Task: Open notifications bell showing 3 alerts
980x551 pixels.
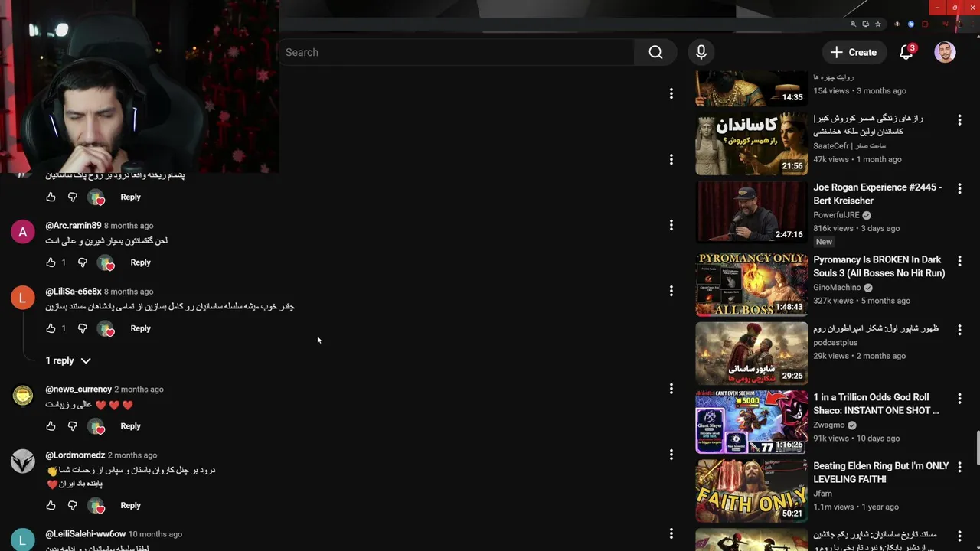Action: (906, 52)
